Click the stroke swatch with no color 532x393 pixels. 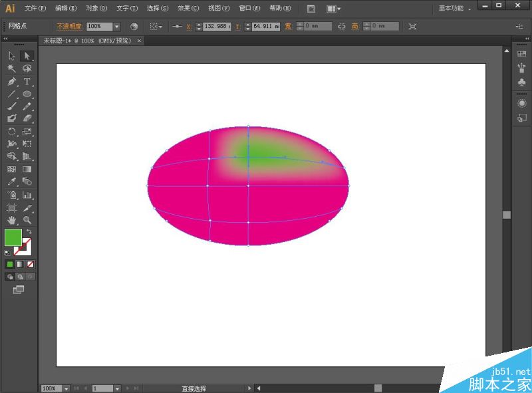27,250
